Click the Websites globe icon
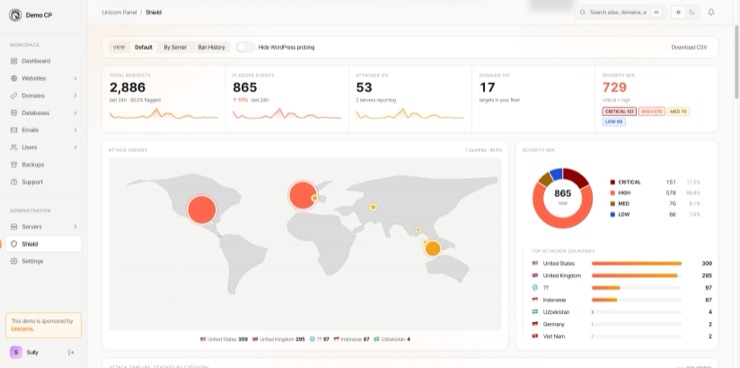 pyautogui.click(x=14, y=78)
